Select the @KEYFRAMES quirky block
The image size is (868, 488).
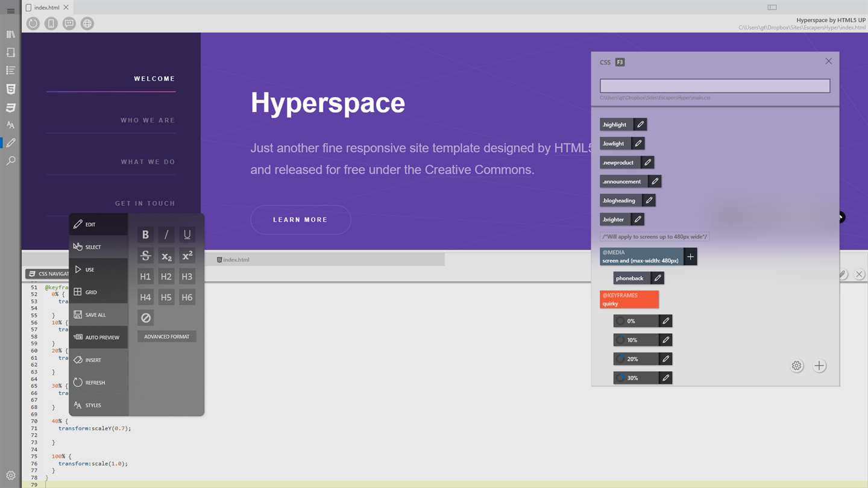pyautogui.click(x=629, y=299)
